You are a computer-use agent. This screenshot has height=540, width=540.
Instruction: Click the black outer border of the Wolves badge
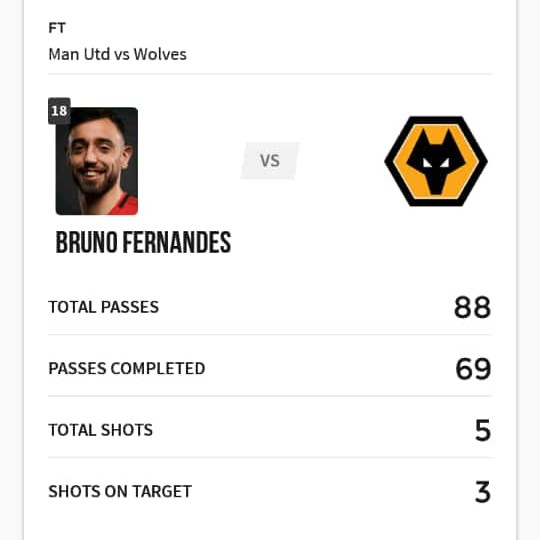[388, 161]
